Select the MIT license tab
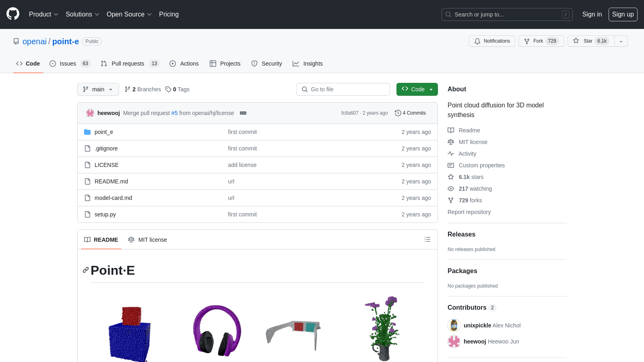644x362 pixels. click(147, 239)
